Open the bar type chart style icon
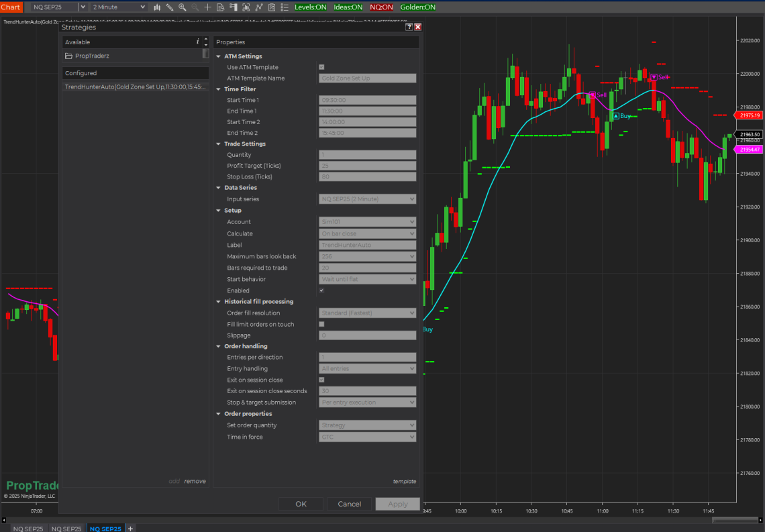The width and height of the screenshot is (765, 532). coord(157,7)
